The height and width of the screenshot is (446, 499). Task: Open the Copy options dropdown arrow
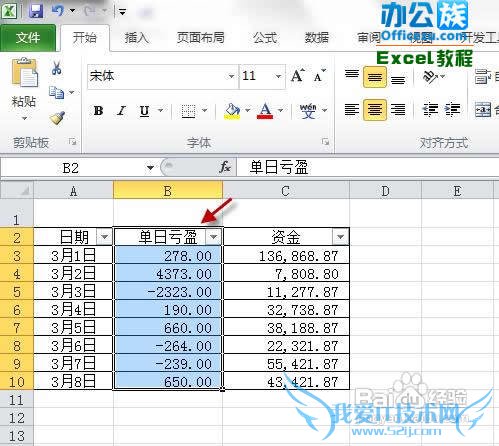72,92
